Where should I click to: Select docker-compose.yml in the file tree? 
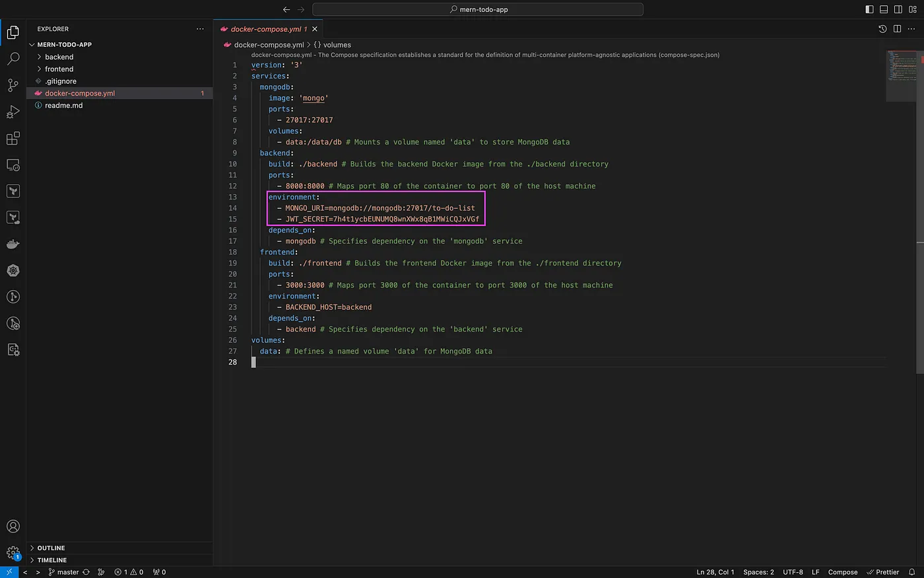pos(119,93)
